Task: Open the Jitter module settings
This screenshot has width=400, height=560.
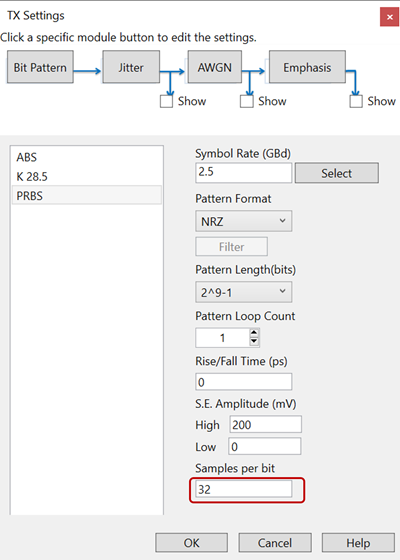Action: coord(131,67)
